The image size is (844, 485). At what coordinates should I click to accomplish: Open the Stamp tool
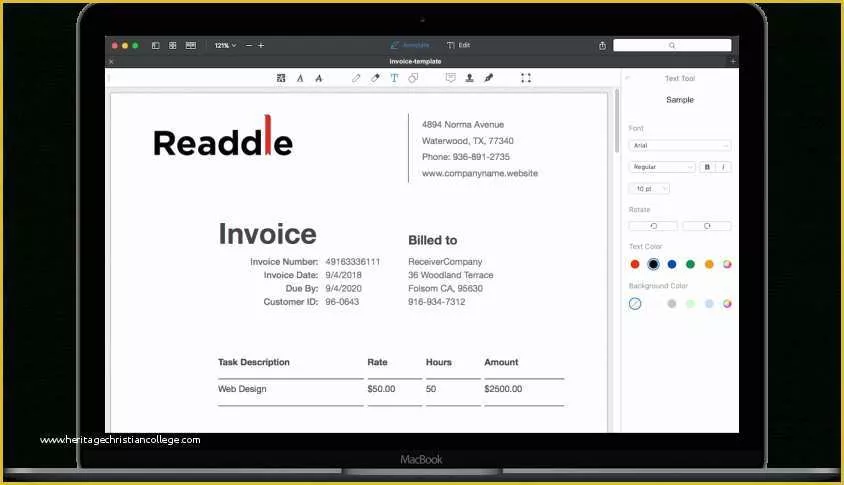pyautogui.click(x=469, y=78)
